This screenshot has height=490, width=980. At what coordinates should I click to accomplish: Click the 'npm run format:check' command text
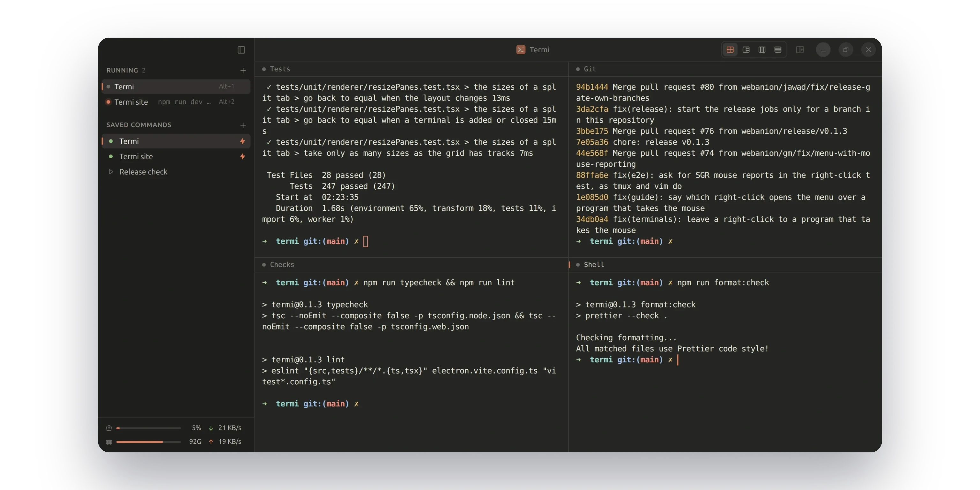coord(723,283)
